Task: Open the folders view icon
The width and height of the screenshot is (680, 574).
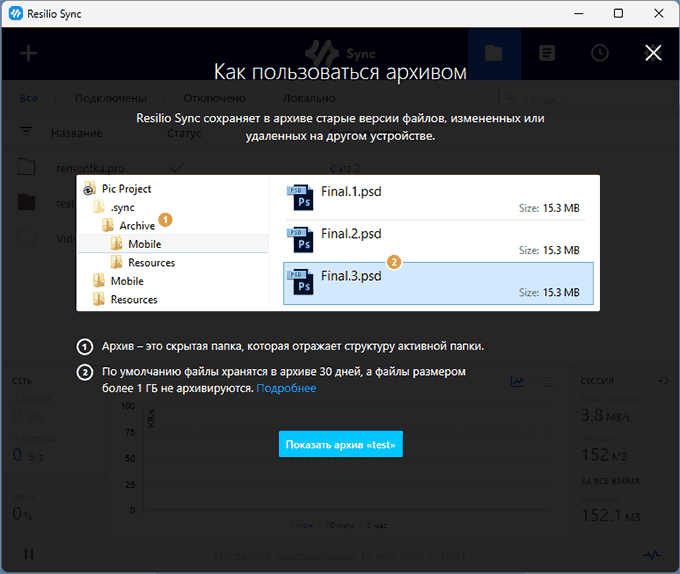Action: click(x=493, y=54)
